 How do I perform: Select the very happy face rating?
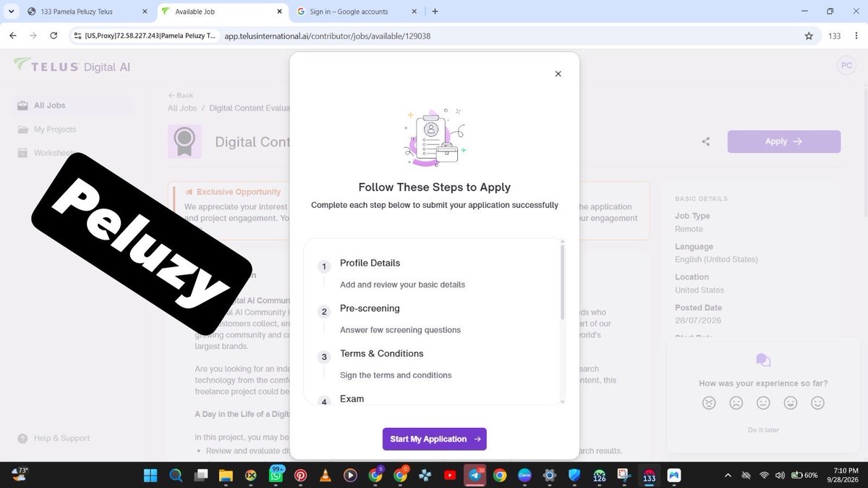click(817, 403)
